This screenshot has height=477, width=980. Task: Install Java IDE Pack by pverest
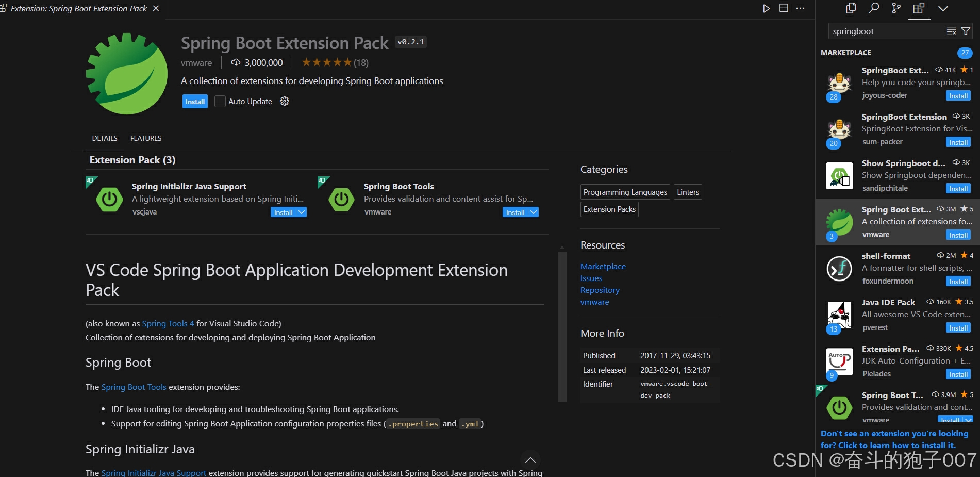(x=958, y=328)
